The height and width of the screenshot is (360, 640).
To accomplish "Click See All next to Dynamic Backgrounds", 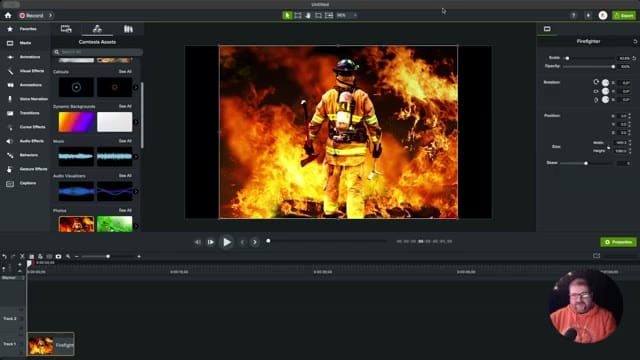I will (125, 106).
